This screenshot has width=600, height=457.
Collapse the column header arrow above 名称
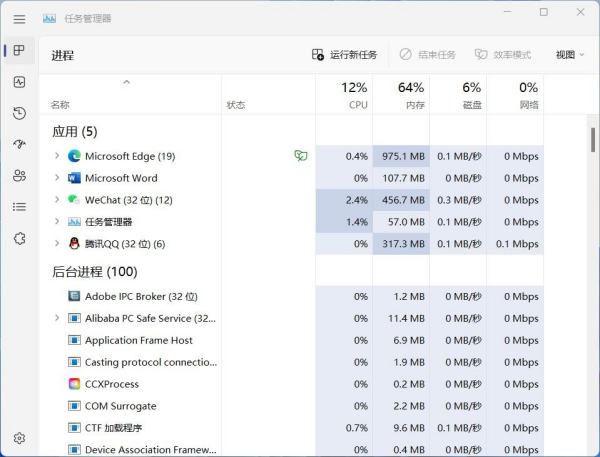click(126, 82)
